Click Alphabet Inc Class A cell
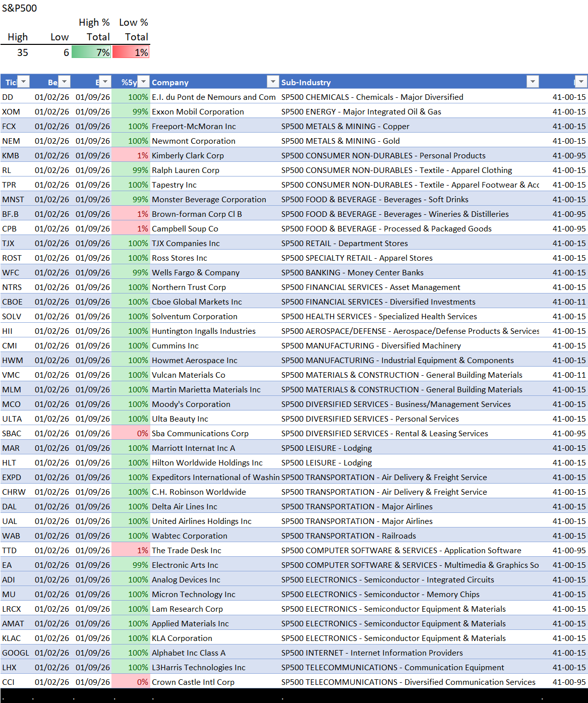Screen dimensions: 588x703 tap(215, 653)
